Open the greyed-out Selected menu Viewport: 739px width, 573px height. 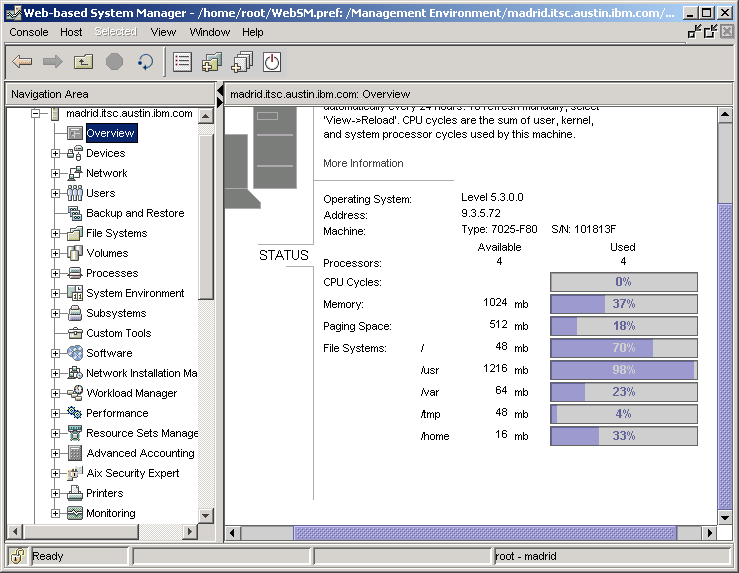coord(116,32)
